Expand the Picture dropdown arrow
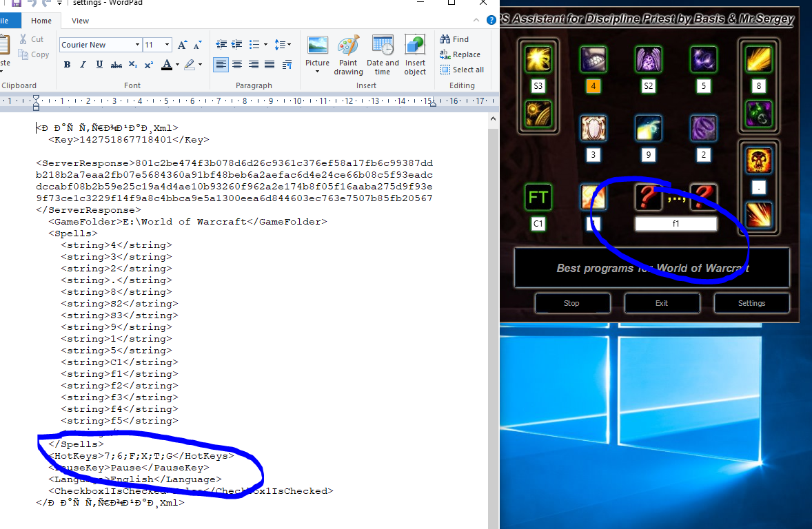 click(x=317, y=72)
